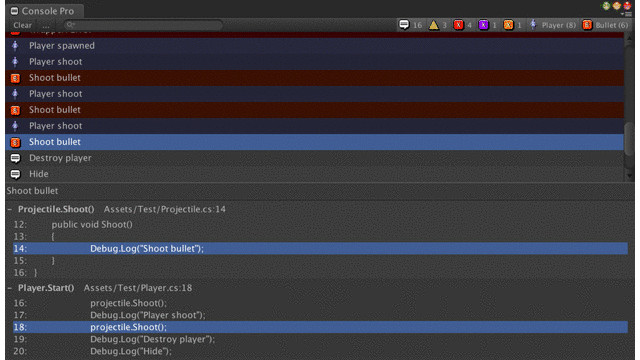Toggle the Player (8) custom filter
Viewport: 640px width, 360px height.
pyautogui.click(x=553, y=25)
